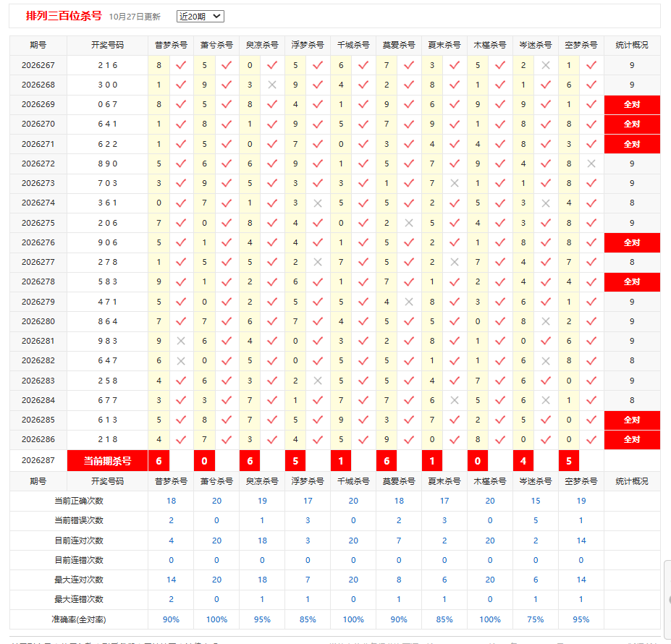Click the red 全对 badge in row 2026285
The height and width of the screenshot is (644, 671).
coord(632,420)
